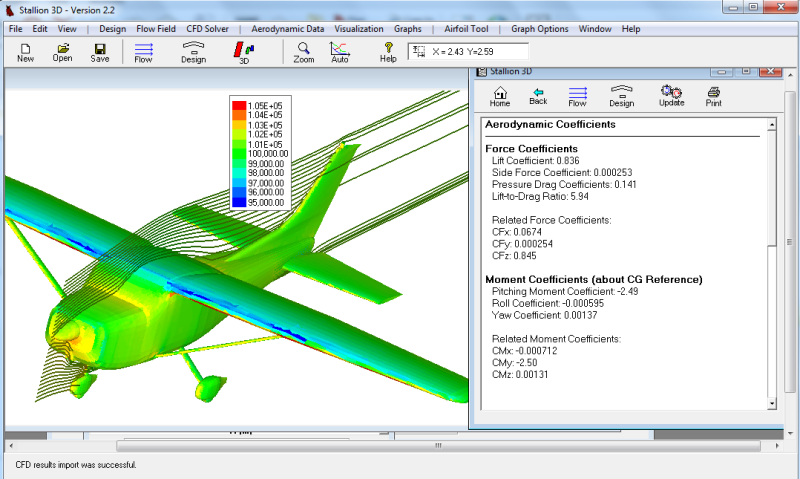Open the Airfoil Tool menu
Image resolution: width=800 pixels, height=479 pixels.
[x=466, y=29]
